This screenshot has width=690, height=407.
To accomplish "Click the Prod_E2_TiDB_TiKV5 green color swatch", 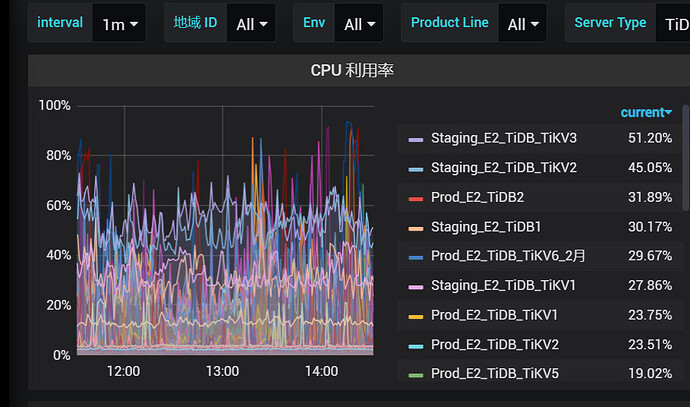I will (x=416, y=375).
